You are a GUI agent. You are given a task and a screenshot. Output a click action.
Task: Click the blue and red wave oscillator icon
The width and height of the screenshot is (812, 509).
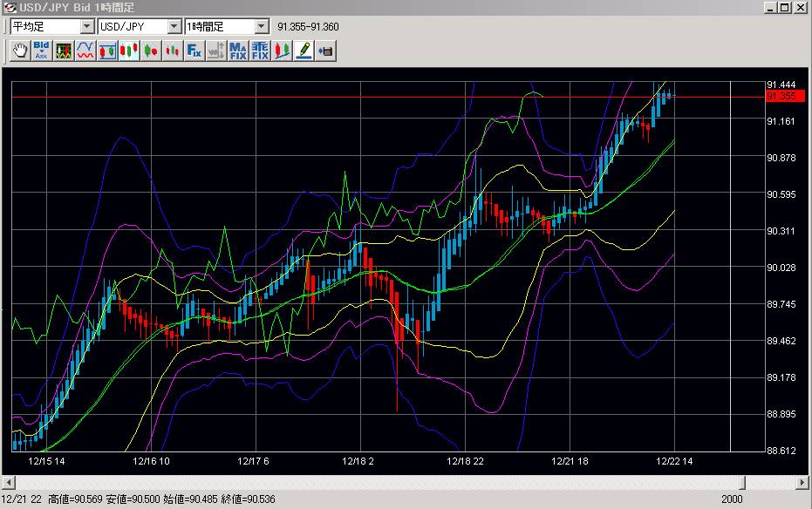pyautogui.click(x=85, y=51)
